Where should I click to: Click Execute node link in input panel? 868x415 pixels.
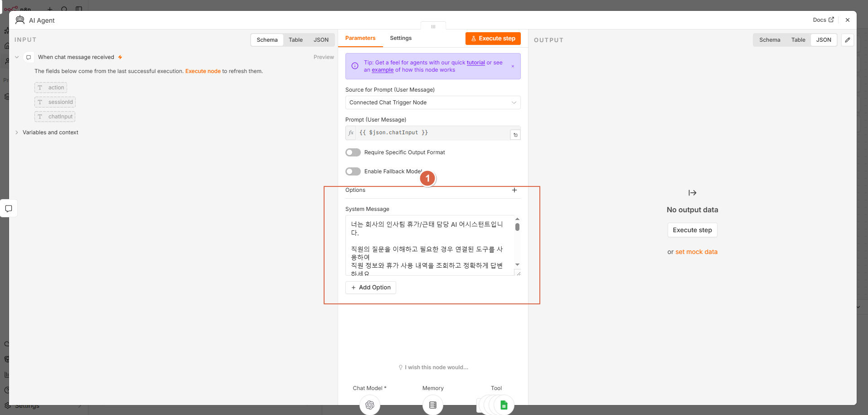pos(203,71)
